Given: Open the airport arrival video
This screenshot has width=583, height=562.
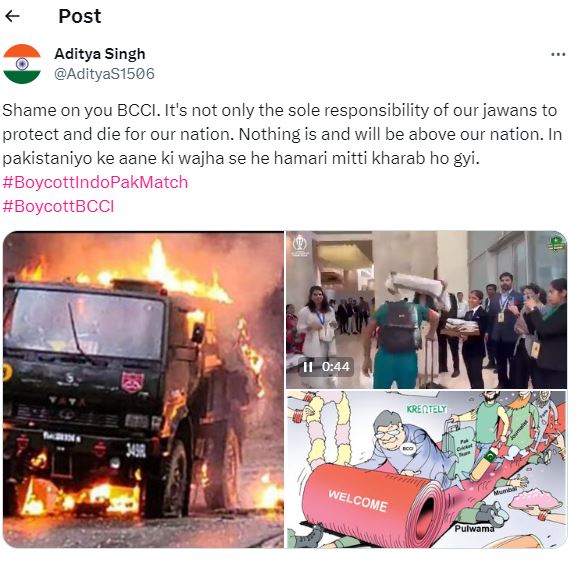Looking at the screenshot, I should coord(426,310).
